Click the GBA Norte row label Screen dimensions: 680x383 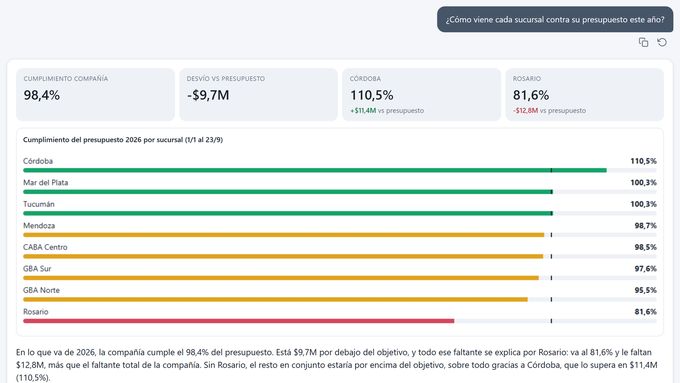click(41, 290)
